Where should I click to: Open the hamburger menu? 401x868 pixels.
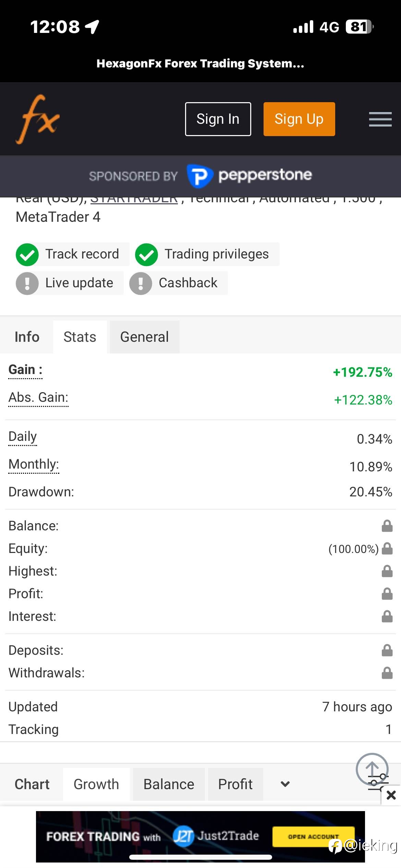click(x=380, y=119)
